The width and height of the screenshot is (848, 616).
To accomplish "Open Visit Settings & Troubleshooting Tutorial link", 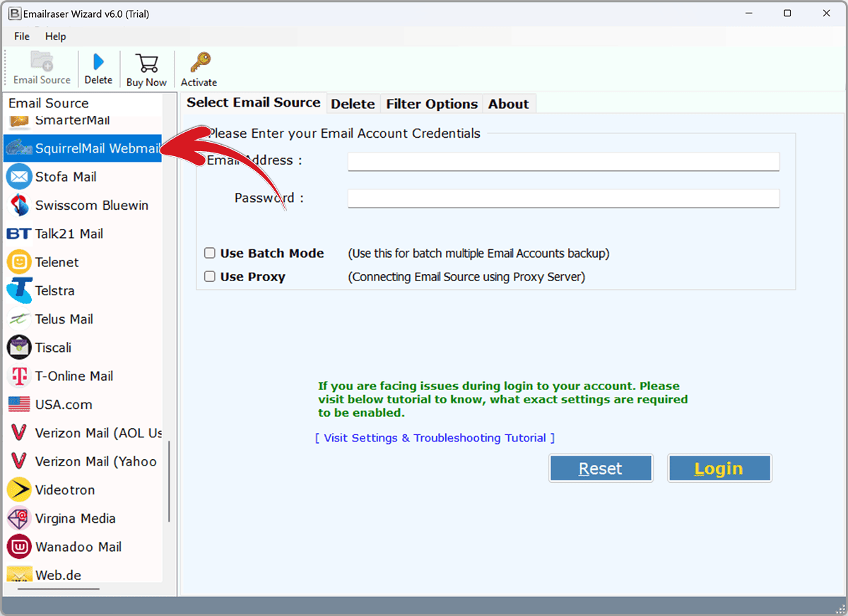I will click(x=435, y=438).
